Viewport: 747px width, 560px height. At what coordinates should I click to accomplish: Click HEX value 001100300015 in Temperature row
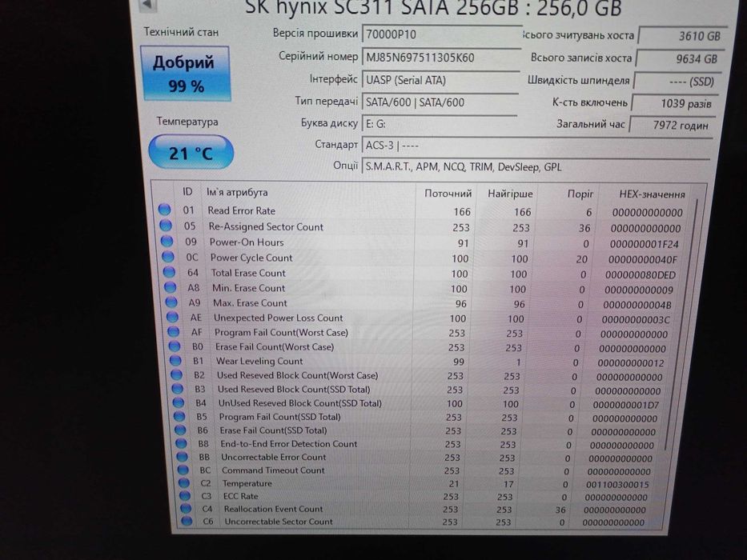pyautogui.click(x=617, y=485)
